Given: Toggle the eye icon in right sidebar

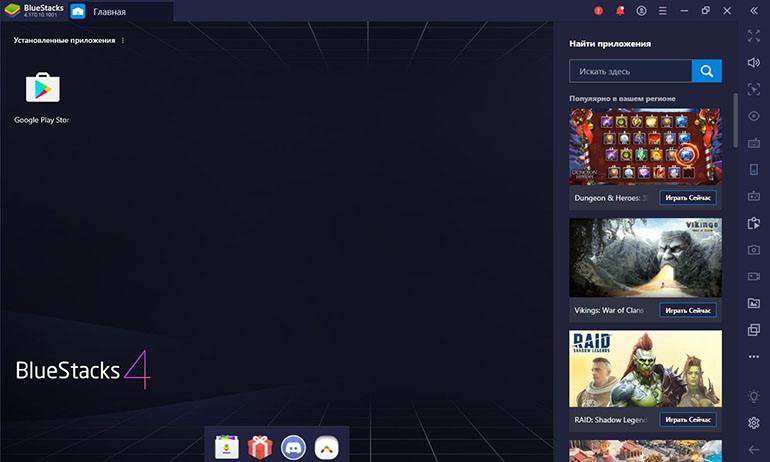Looking at the screenshot, I should (754, 116).
